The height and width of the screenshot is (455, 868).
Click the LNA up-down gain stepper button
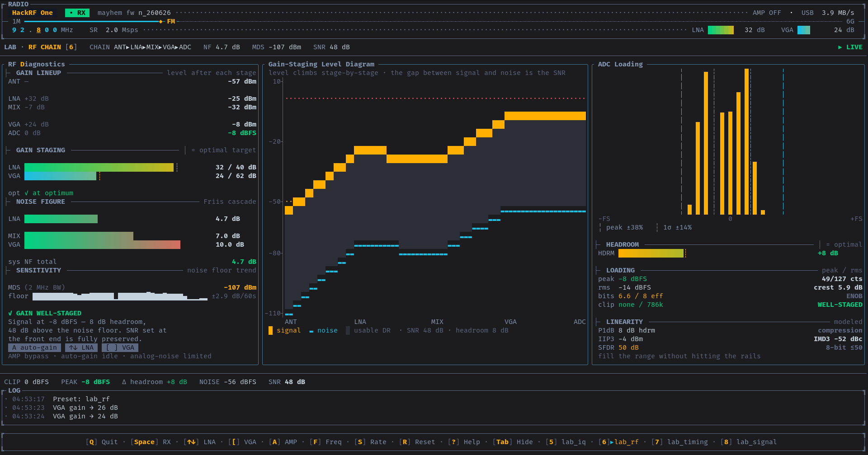[81, 347]
